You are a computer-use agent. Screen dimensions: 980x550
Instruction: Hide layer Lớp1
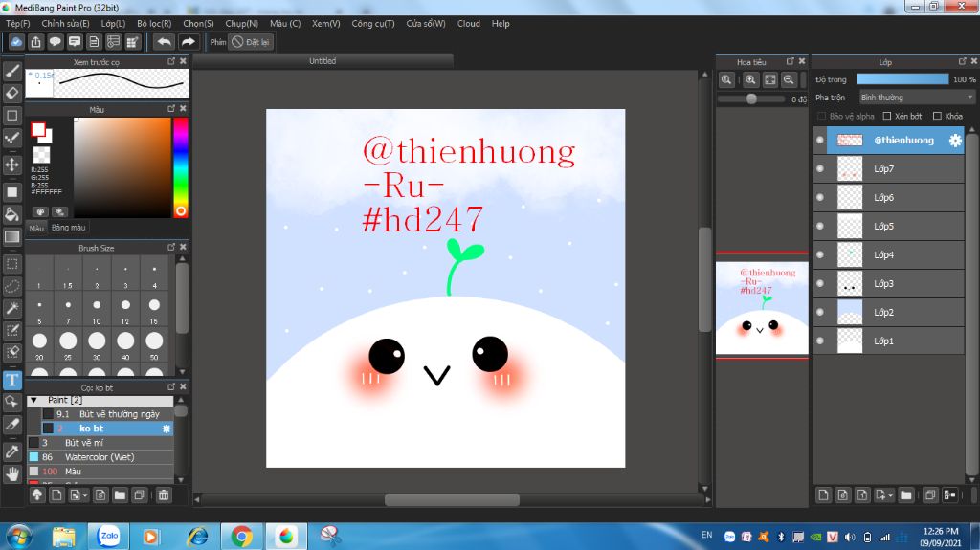click(x=820, y=341)
